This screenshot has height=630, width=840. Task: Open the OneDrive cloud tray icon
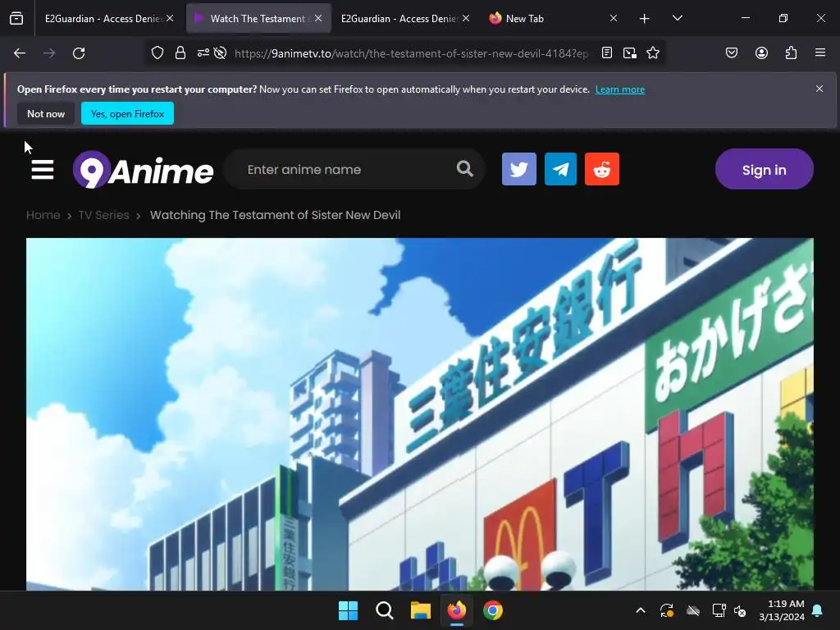point(693,610)
